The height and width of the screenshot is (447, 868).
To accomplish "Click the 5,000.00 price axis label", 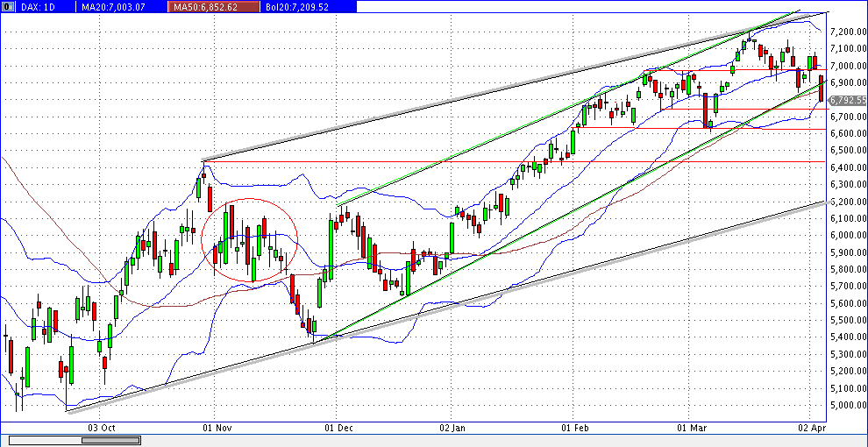I will pos(848,405).
